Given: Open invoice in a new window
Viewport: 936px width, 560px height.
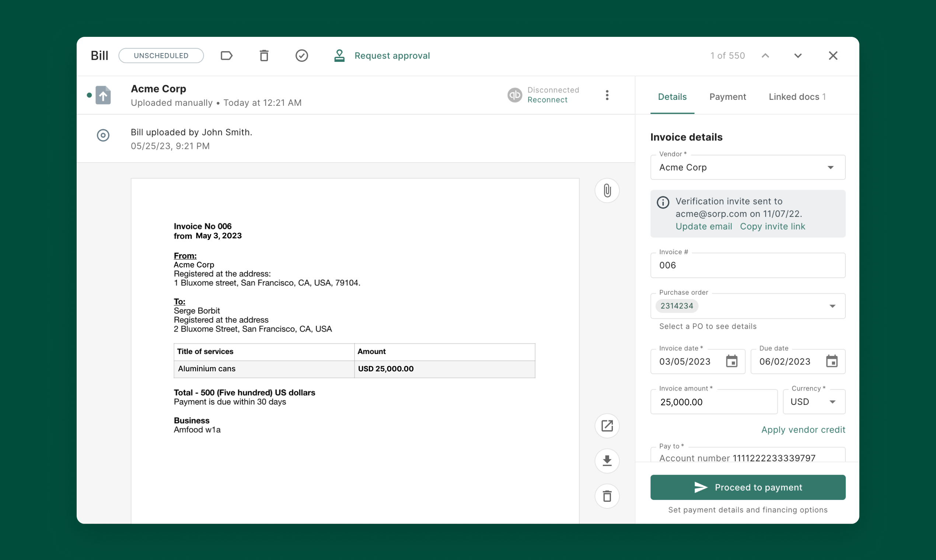Looking at the screenshot, I should click(607, 426).
